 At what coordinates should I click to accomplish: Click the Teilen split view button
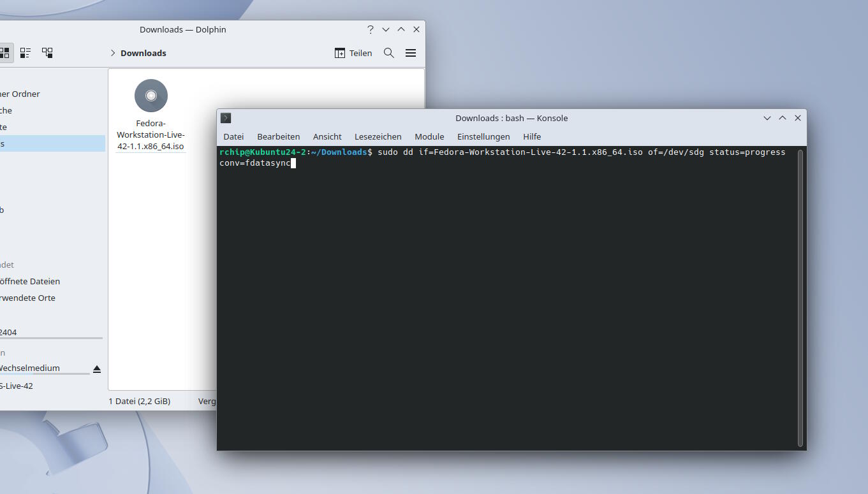point(353,53)
